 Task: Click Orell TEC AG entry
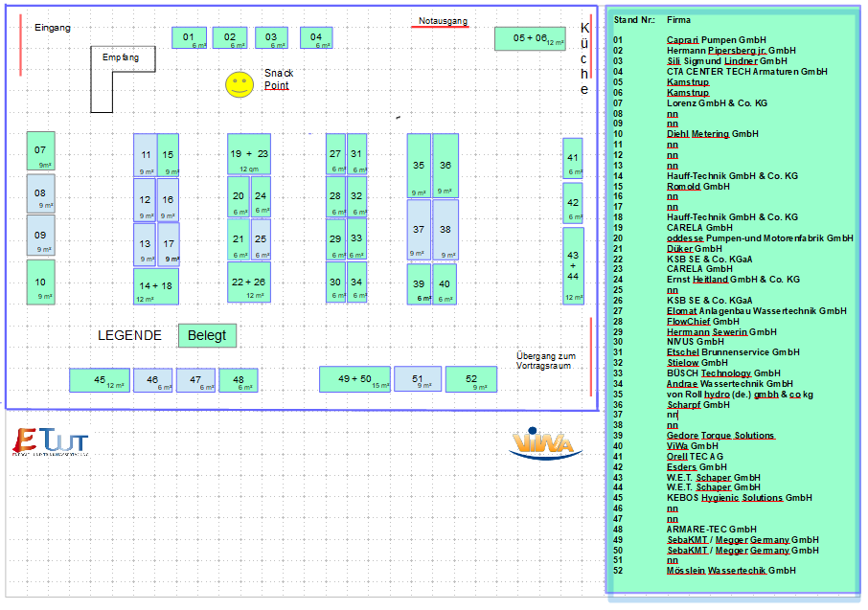695,457
